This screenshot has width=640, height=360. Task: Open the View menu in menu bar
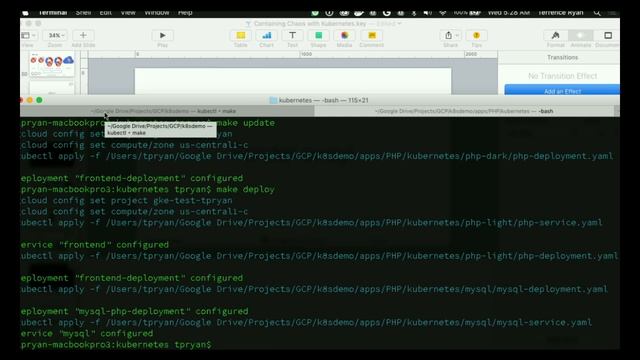coord(128,13)
